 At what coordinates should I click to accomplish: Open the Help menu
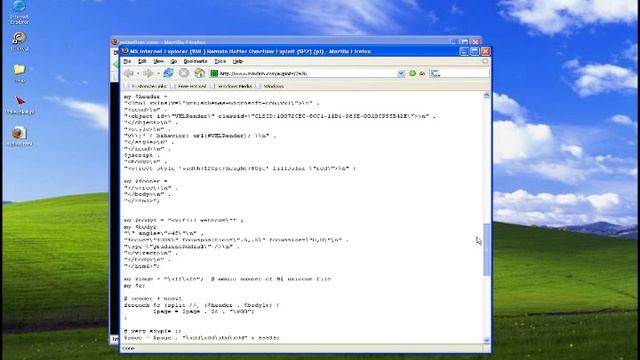[x=238, y=61]
